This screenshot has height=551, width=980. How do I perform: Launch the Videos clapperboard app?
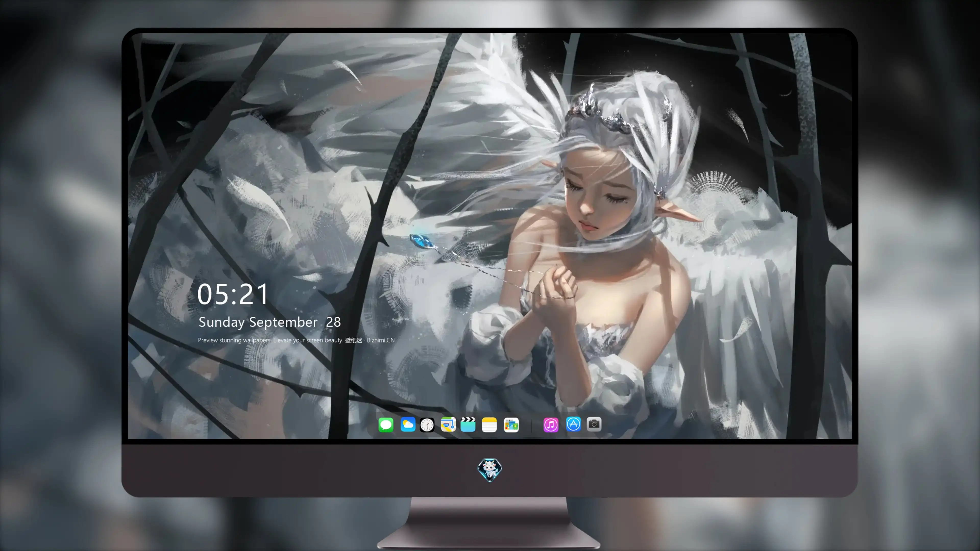pyautogui.click(x=468, y=424)
